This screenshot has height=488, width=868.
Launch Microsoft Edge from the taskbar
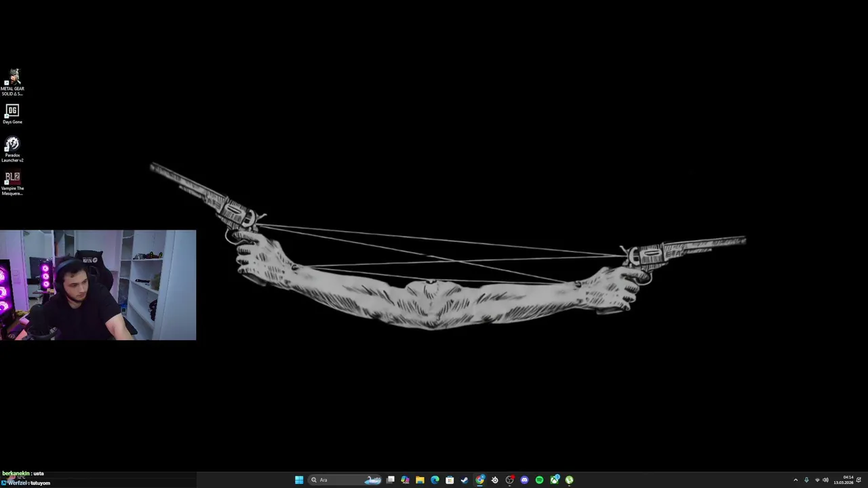[435, 480]
